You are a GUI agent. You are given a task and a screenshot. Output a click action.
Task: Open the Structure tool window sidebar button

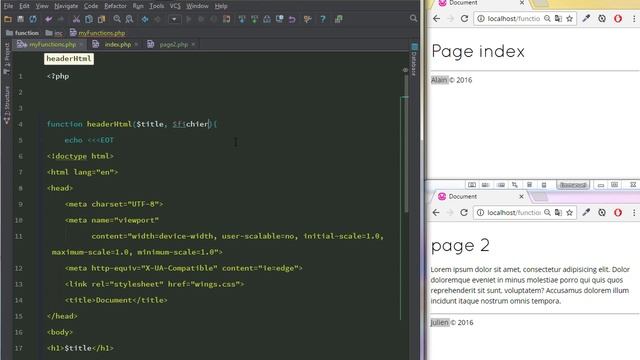click(7, 105)
